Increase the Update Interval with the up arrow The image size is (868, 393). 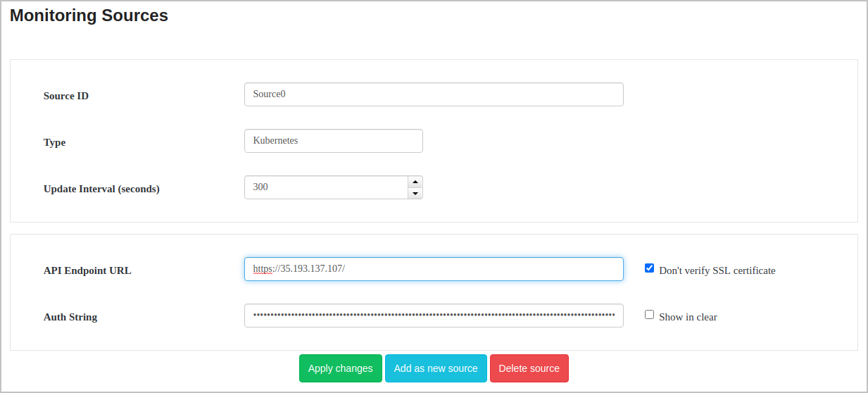[x=415, y=182]
